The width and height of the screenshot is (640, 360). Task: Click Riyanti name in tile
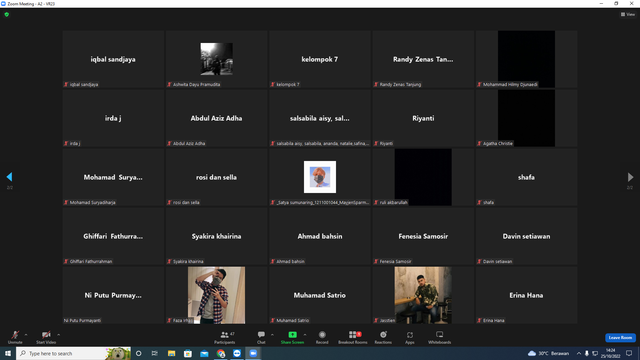coord(423,118)
